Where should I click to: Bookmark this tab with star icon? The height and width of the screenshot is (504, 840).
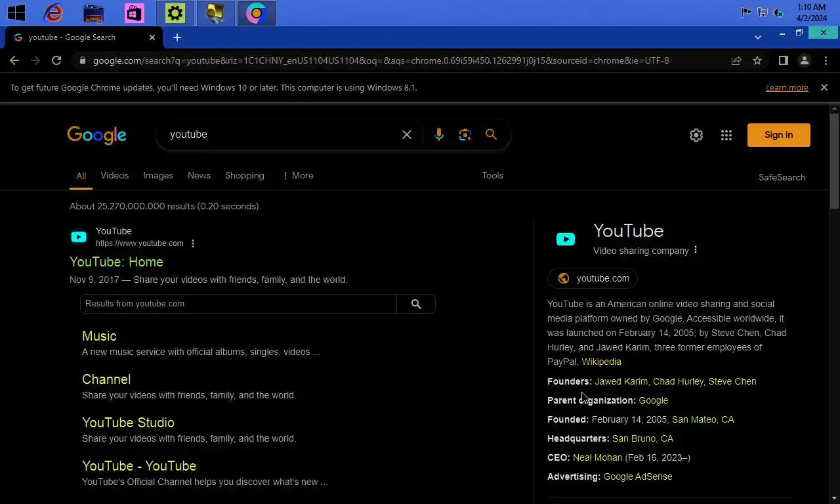757,60
